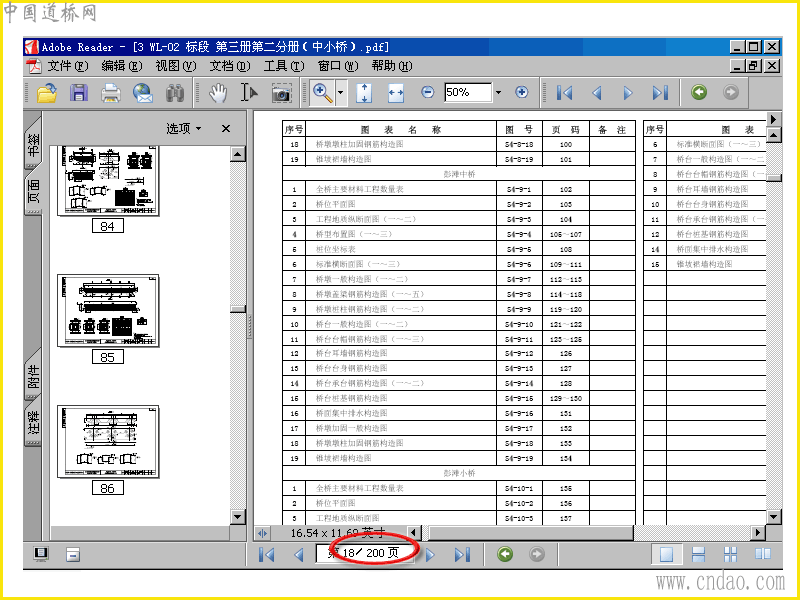Click the row 全桥主要材料工程数量表 S4-9-1

[x=459, y=189]
